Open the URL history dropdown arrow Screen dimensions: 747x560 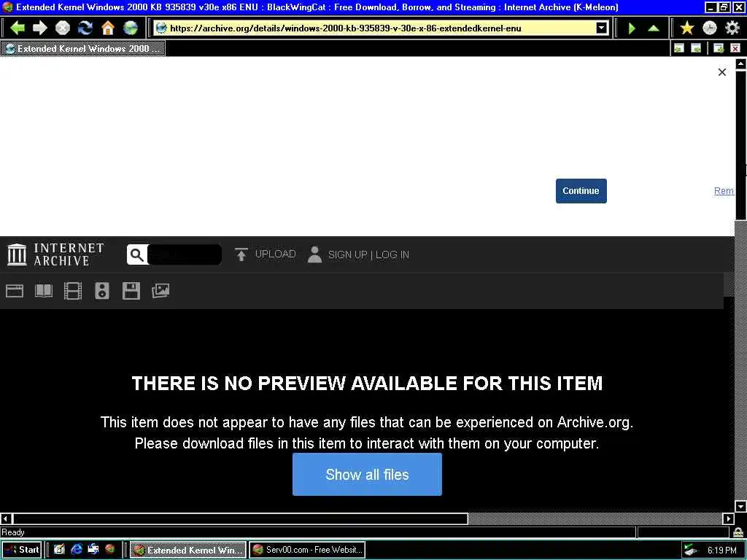[x=602, y=28]
